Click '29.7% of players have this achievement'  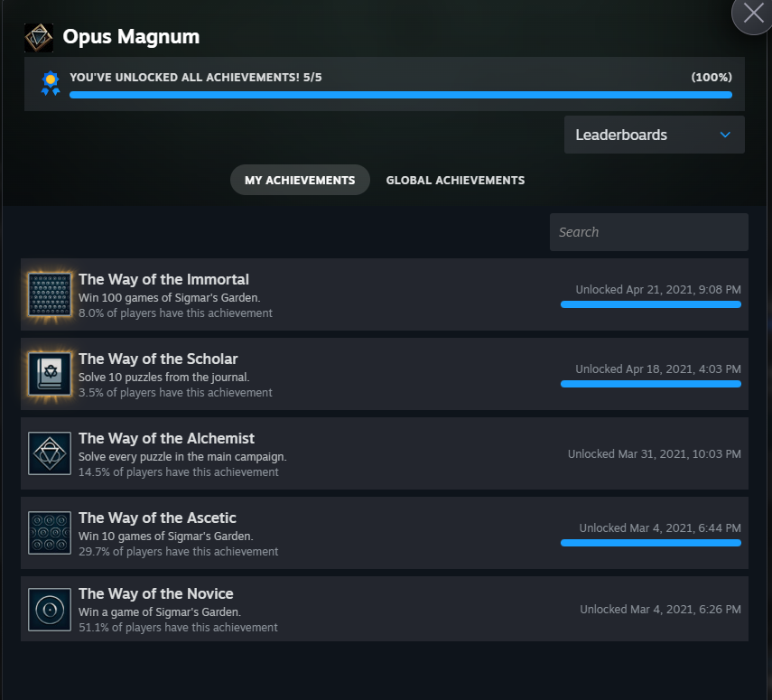point(178,551)
